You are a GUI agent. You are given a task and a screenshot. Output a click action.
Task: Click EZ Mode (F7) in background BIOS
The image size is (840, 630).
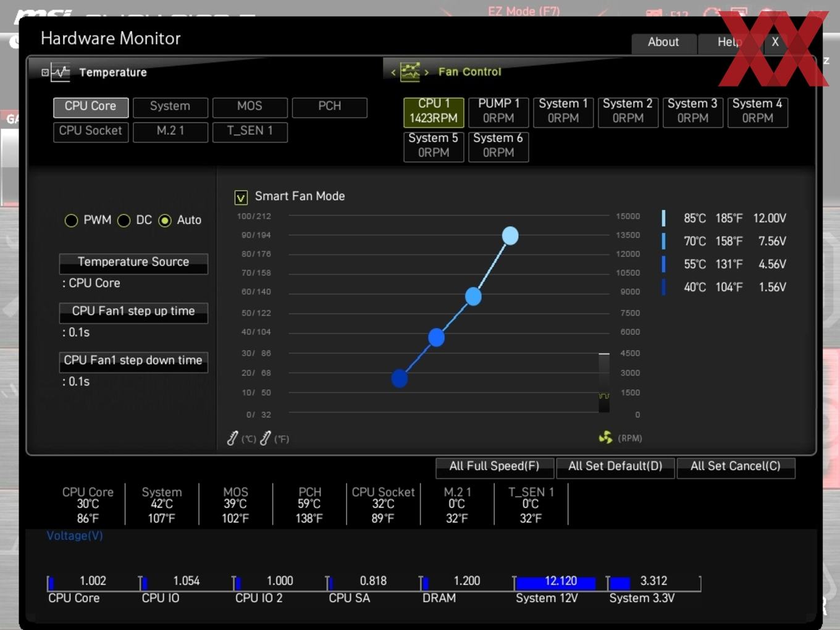point(524,11)
